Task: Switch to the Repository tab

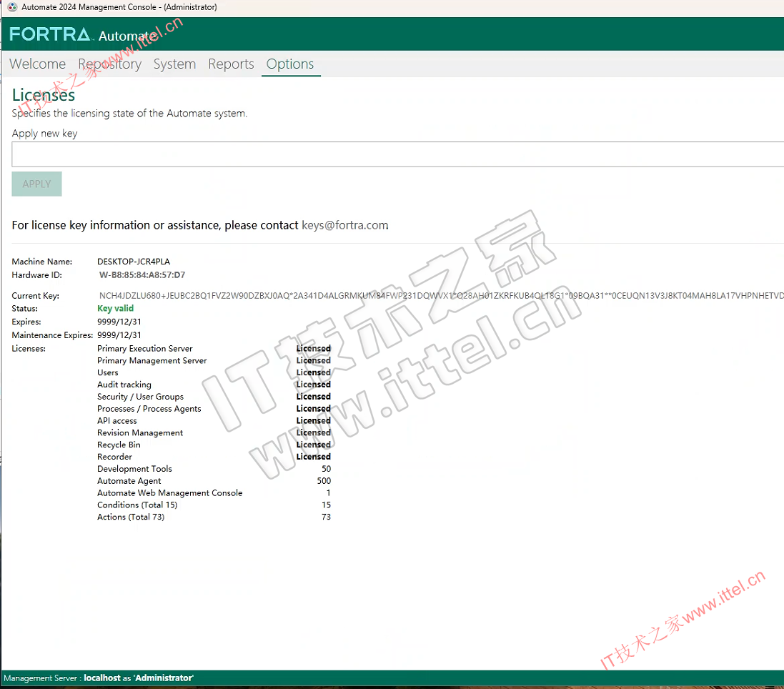Action: coord(109,64)
